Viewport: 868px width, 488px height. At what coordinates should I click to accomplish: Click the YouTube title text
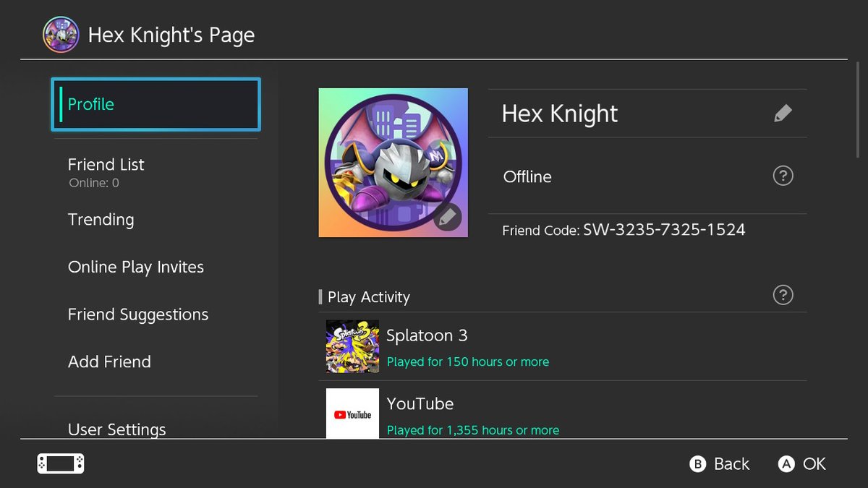420,403
